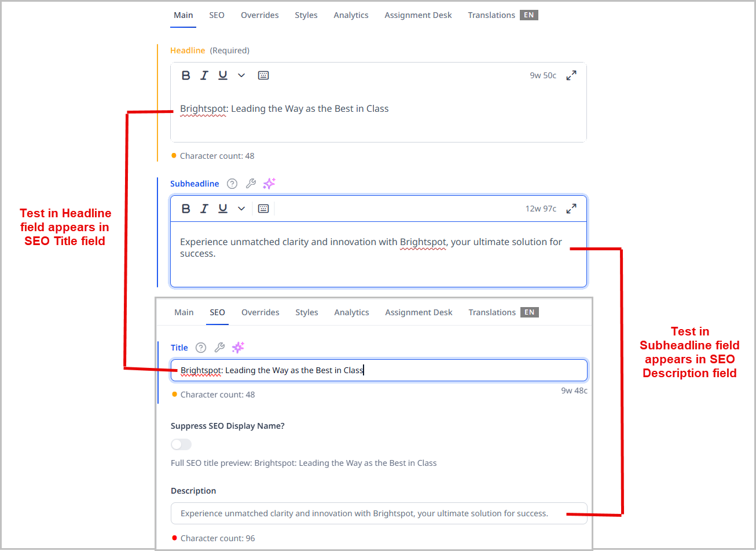Screen dimensions: 756x551
Task: Open the Analytics tab
Action: coord(351,15)
